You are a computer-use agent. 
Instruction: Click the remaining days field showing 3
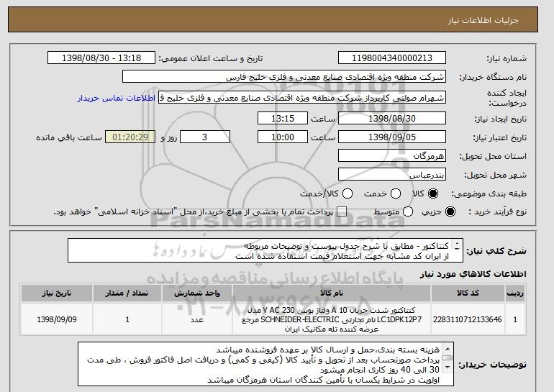point(205,137)
